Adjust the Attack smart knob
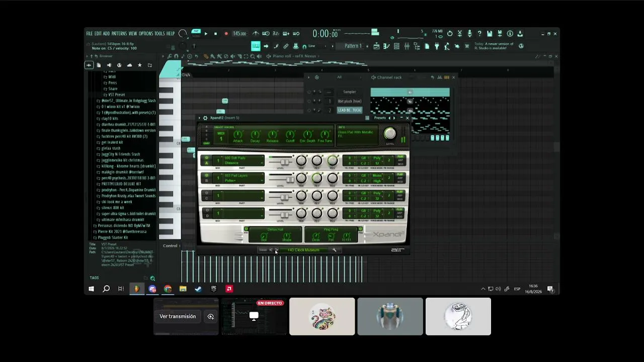Screen dimensions: 644x362 (238, 134)
